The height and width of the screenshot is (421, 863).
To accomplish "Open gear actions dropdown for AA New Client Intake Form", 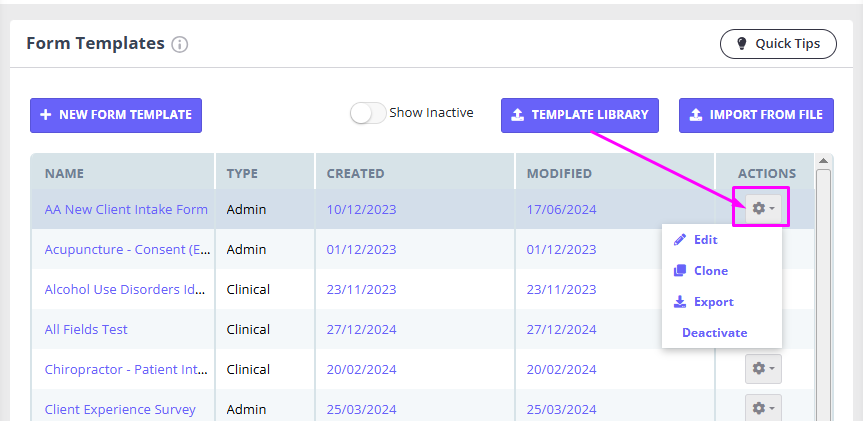I will tap(763, 209).
